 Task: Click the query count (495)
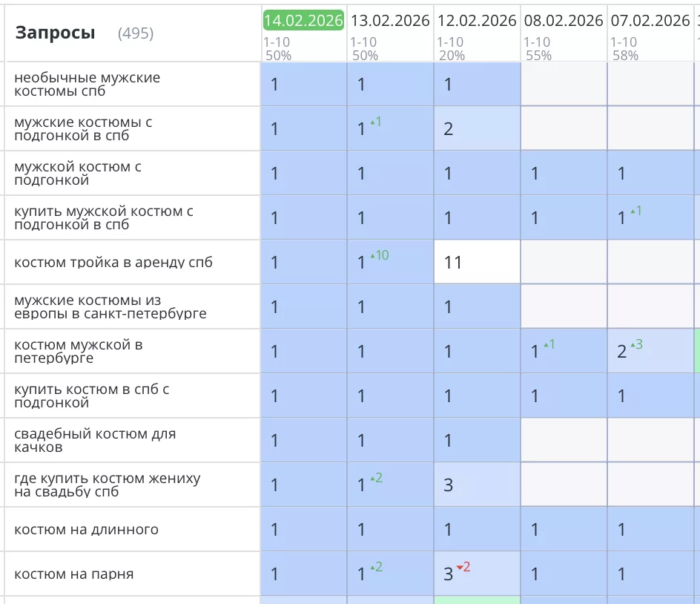pyautogui.click(x=136, y=33)
